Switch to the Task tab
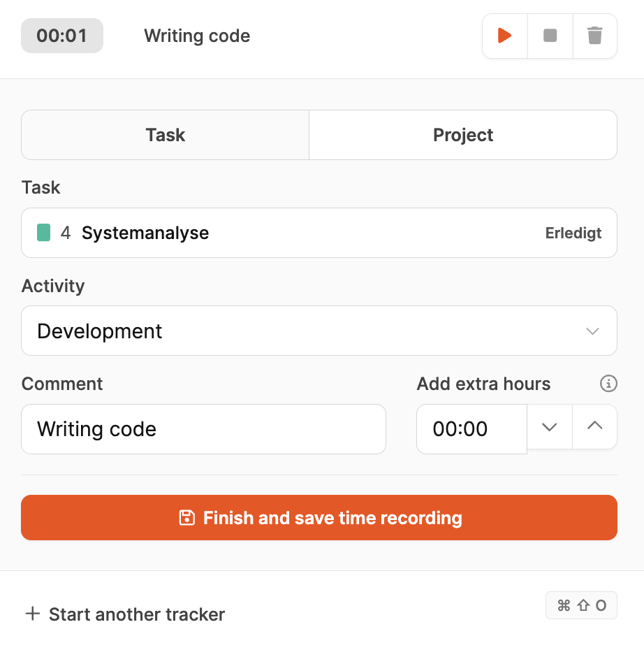This screenshot has height=650, width=644. point(166,135)
